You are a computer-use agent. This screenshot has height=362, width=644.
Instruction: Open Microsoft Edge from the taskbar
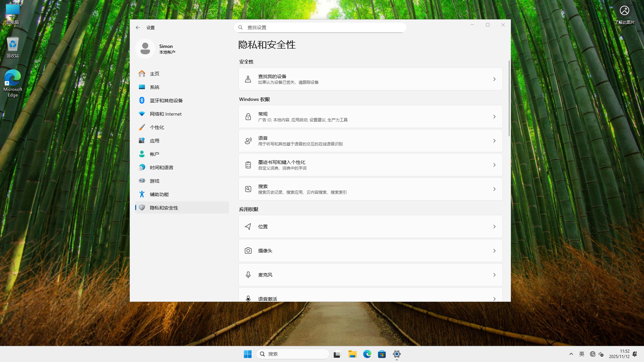pos(367,354)
